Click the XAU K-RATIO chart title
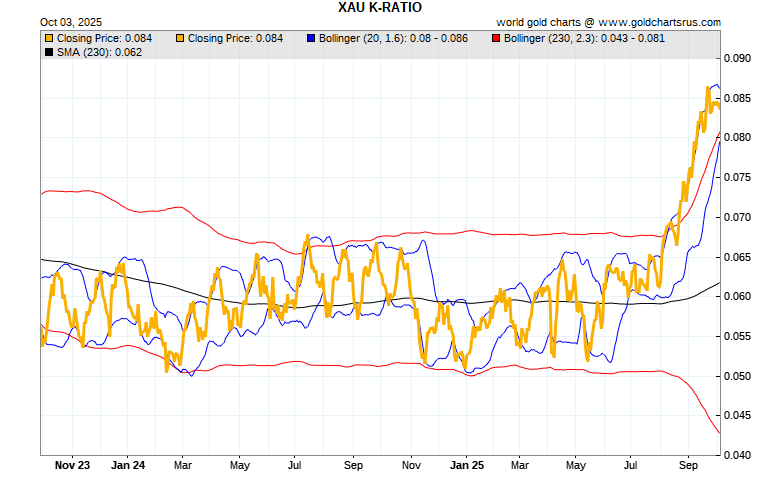Viewport: 760px width, 491px height. click(x=380, y=7)
